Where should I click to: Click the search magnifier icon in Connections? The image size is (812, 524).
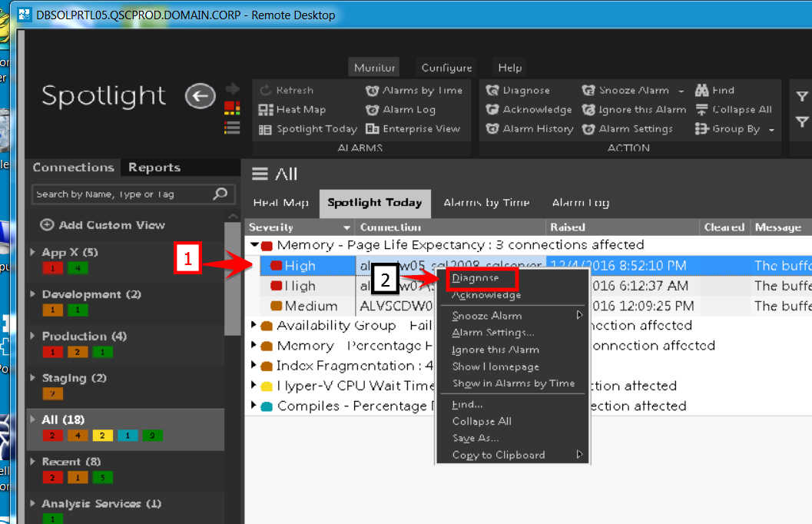(x=220, y=194)
